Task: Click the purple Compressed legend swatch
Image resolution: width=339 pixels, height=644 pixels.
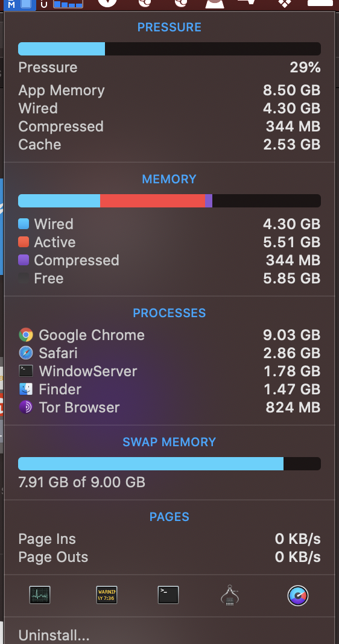Action: click(24, 260)
